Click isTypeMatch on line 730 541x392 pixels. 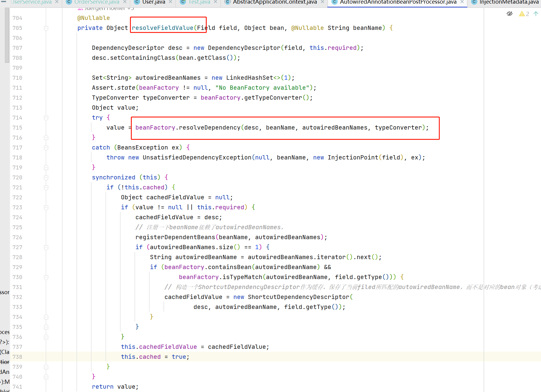coord(242,277)
